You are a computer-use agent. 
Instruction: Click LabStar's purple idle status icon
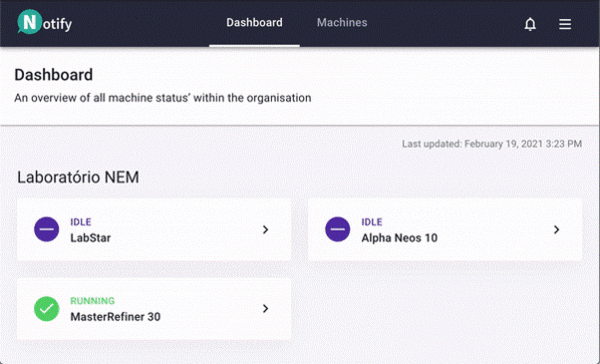pyautogui.click(x=47, y=229)
